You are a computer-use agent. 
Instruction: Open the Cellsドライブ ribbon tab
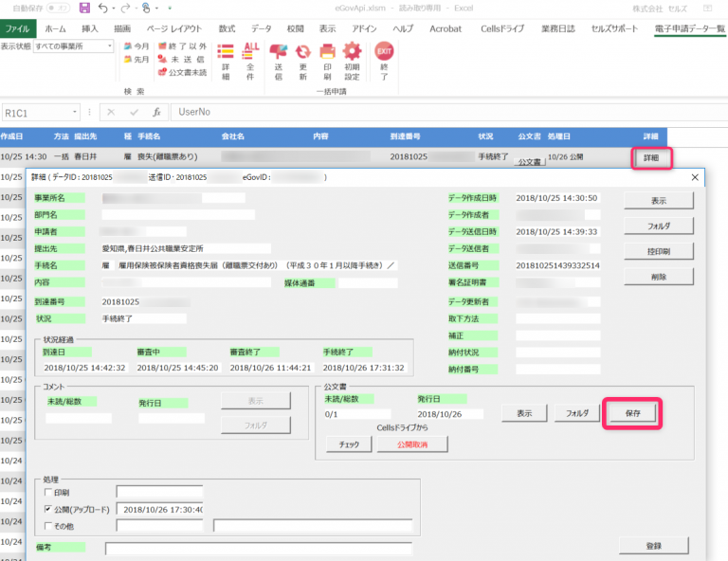coord(502,28)
